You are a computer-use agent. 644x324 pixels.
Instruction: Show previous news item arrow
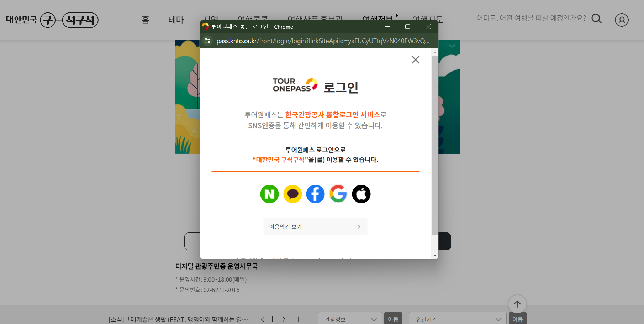pyautogui.click(x=263, y=319)
